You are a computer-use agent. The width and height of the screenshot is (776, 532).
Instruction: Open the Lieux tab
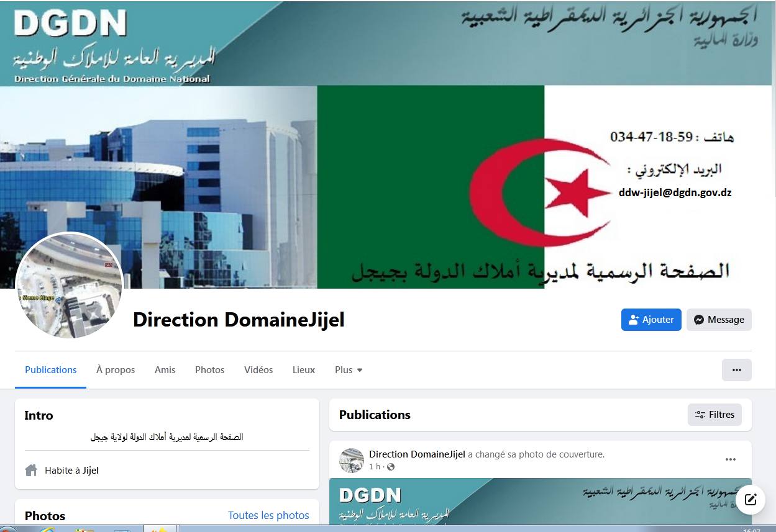pos(304,370)
